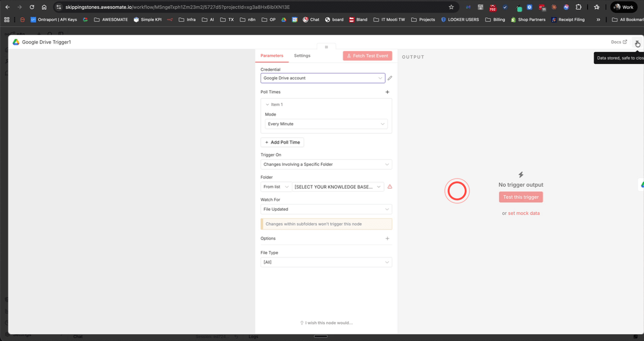Open Options via the plus icon
644x341 pixels.
387,238
